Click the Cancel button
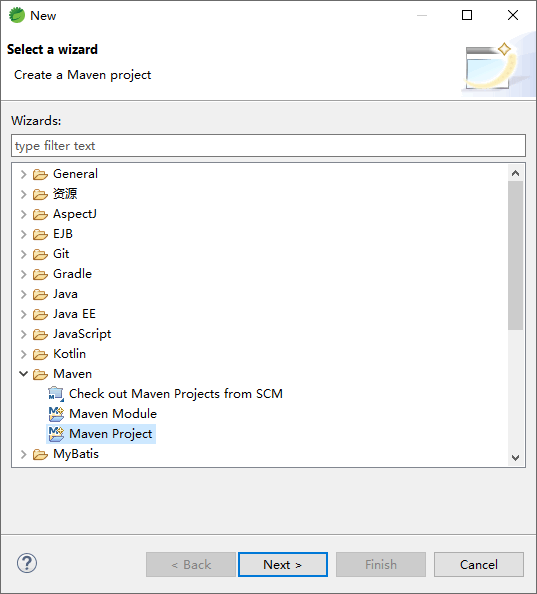 click(x=479, y=564)
